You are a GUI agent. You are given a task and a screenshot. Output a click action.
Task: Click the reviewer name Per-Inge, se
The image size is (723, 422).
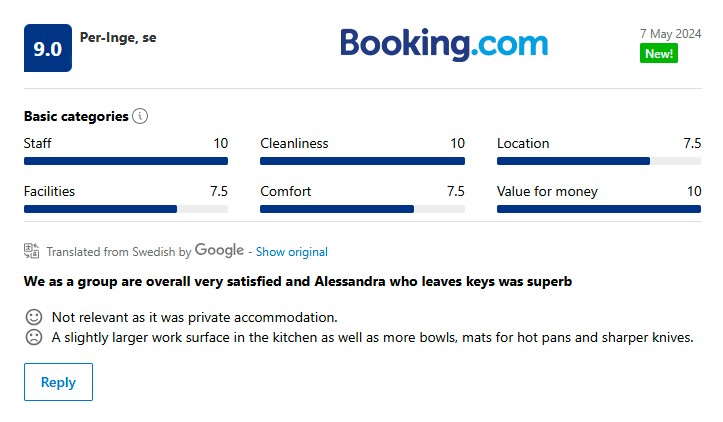(x=118, y=37)
